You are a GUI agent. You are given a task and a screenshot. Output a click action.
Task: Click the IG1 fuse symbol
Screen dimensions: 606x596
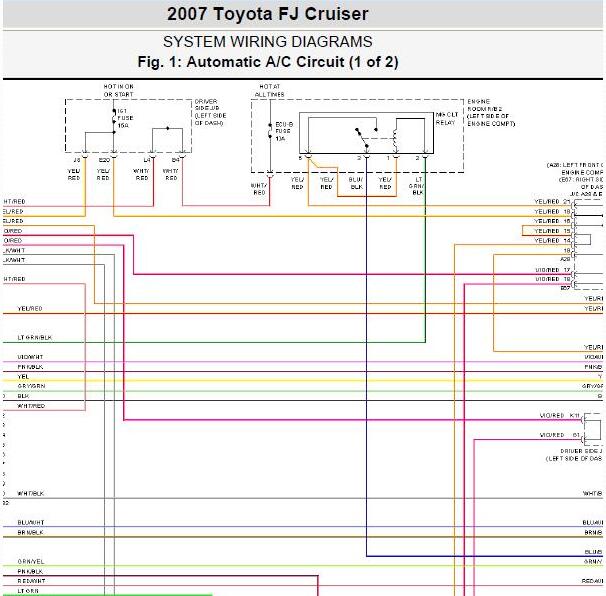pyautogui.click(x=114, y=117)
